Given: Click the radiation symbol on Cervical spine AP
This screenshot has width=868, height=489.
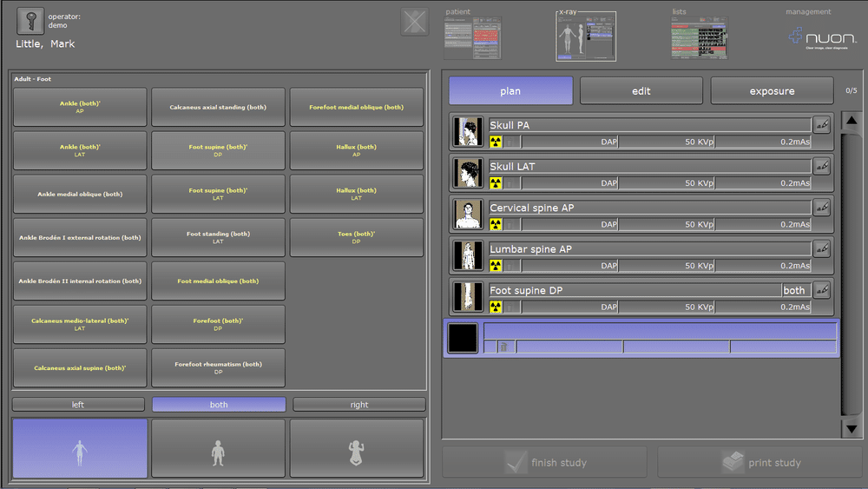Looking at the screenshot, I should click(x=496, y=224).
